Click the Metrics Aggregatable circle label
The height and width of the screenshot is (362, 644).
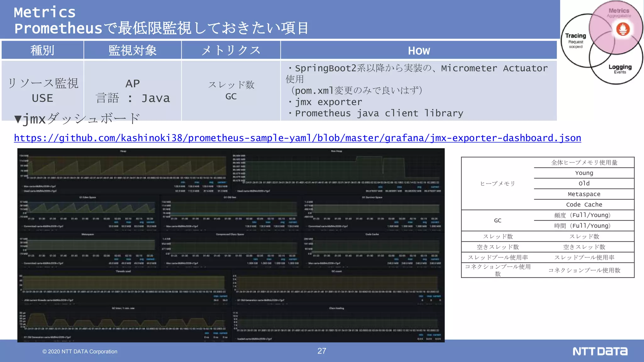click(x=619, y=13)
